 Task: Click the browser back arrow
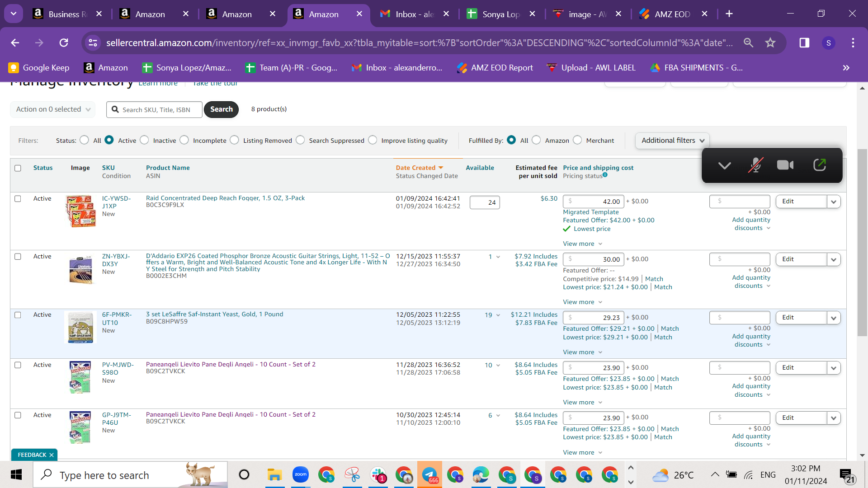(x=15, y=42)
